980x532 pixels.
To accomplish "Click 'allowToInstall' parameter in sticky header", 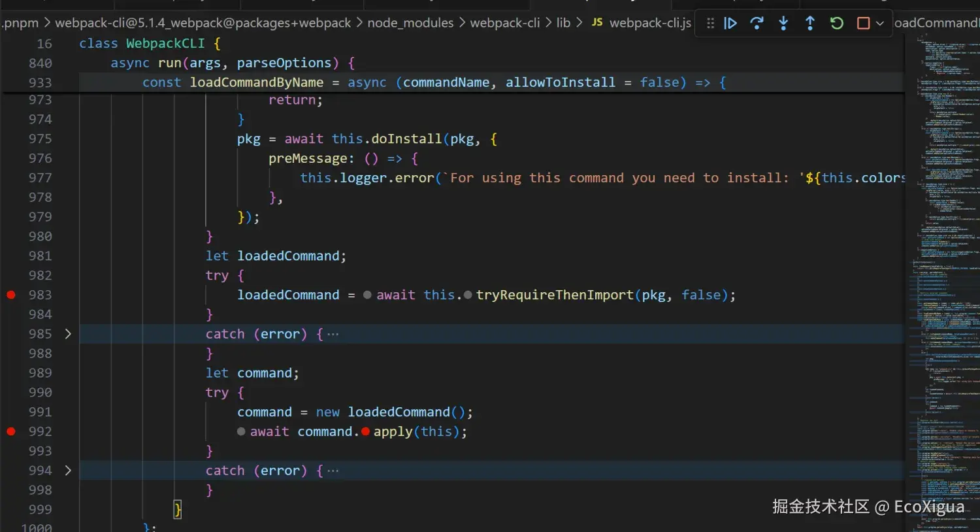I will [x=561, y=83].
